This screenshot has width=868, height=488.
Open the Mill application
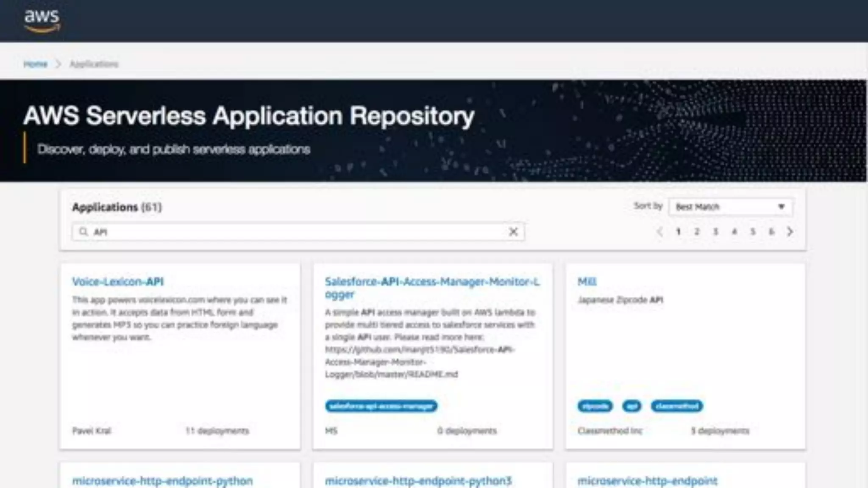pos(587,282)
